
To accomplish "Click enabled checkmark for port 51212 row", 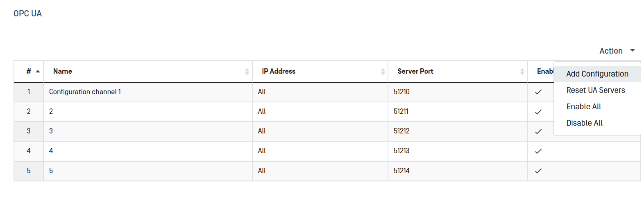I will [538, 131].
